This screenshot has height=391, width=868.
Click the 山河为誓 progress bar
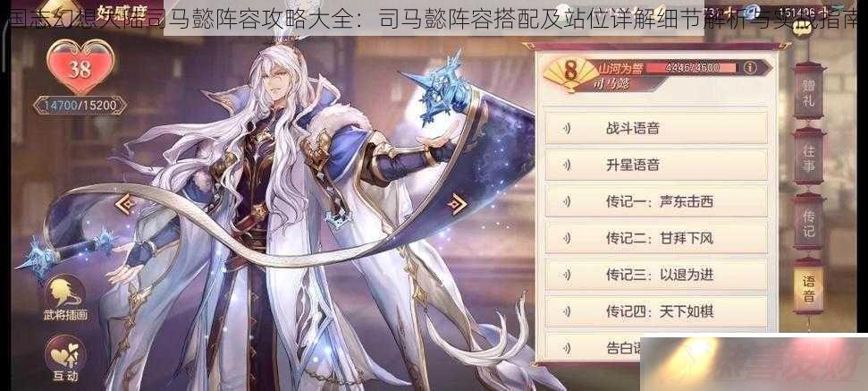(x=692, y=68)
